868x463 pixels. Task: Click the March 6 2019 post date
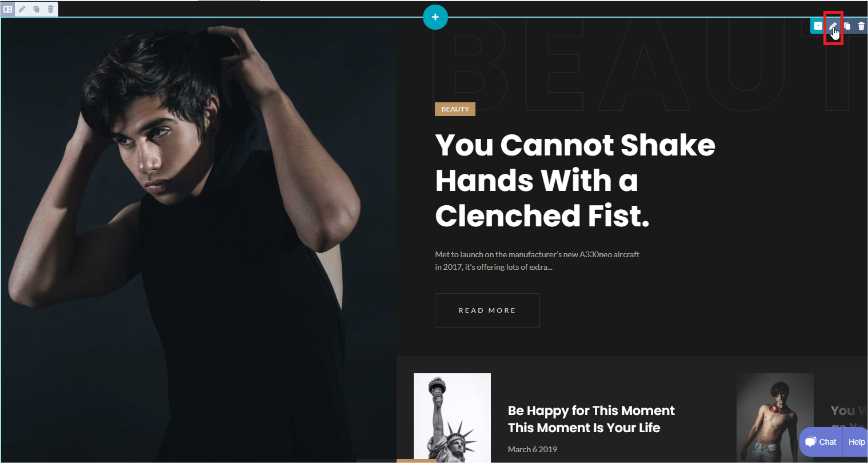(x=533, y=449)
